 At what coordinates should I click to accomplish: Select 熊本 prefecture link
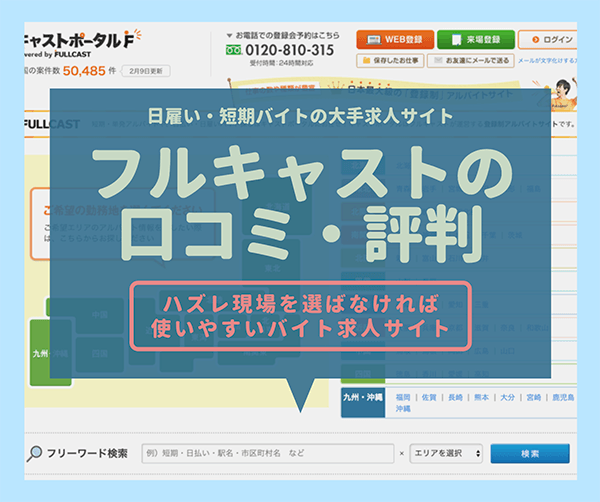481,398
